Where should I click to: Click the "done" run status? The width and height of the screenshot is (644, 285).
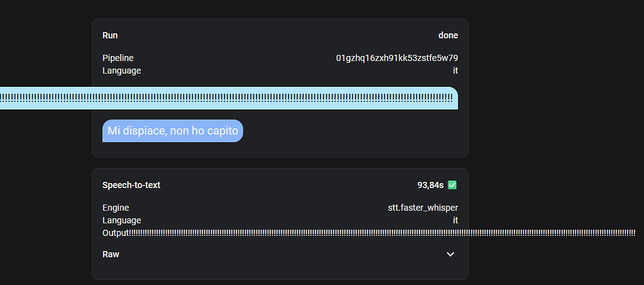coord(448,35)
